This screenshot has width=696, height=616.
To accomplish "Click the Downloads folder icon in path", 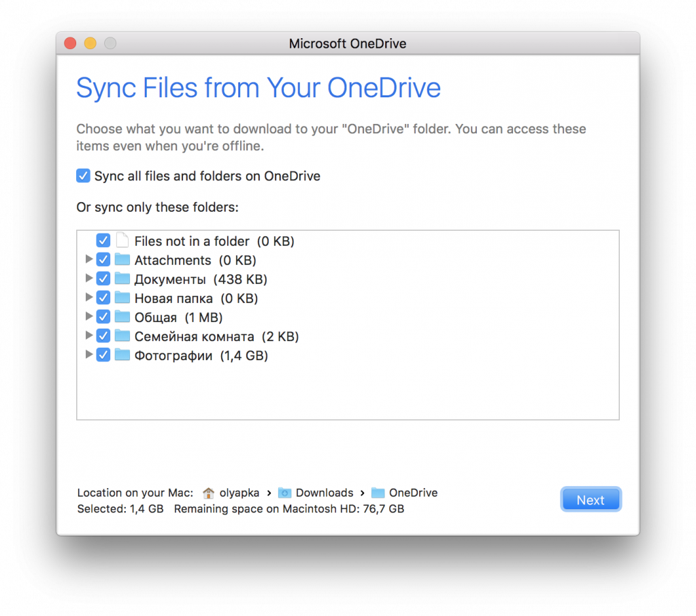I will [285, 493].
